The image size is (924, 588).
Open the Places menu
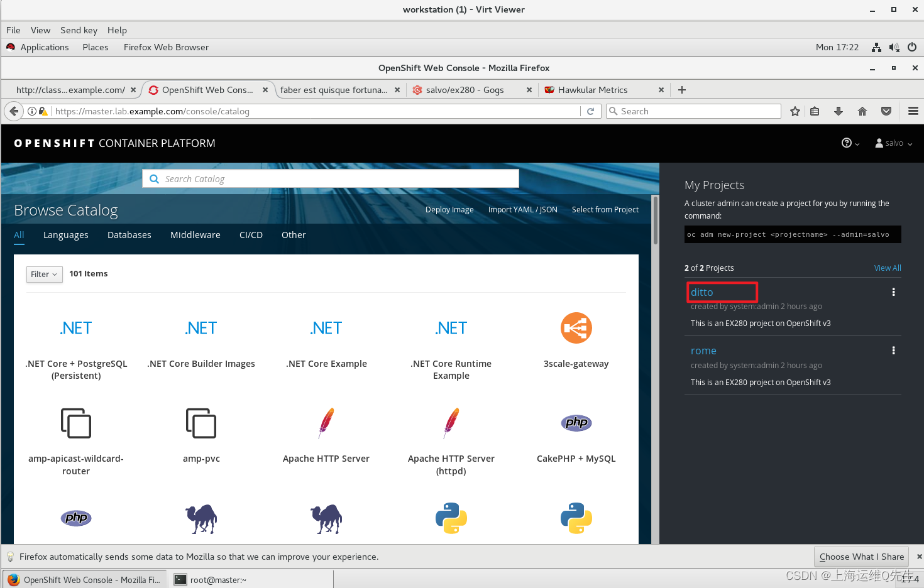pyautogui.click(x=96, y=47)
